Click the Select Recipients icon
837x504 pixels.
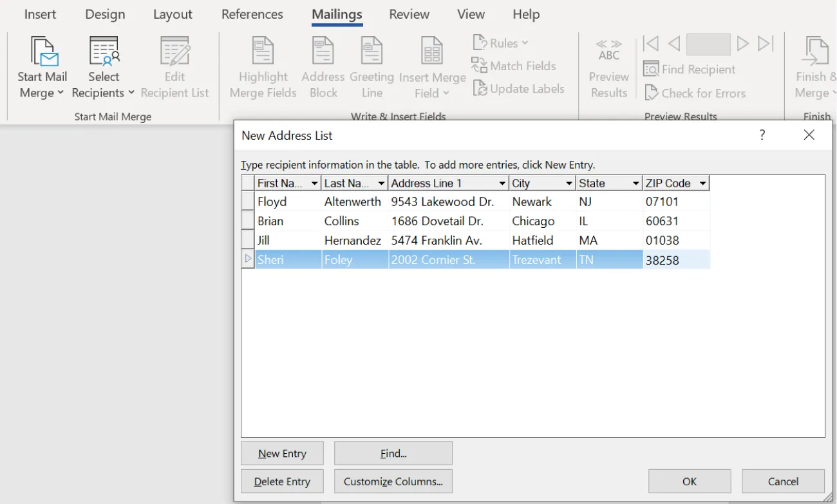(x=103, y=64)
